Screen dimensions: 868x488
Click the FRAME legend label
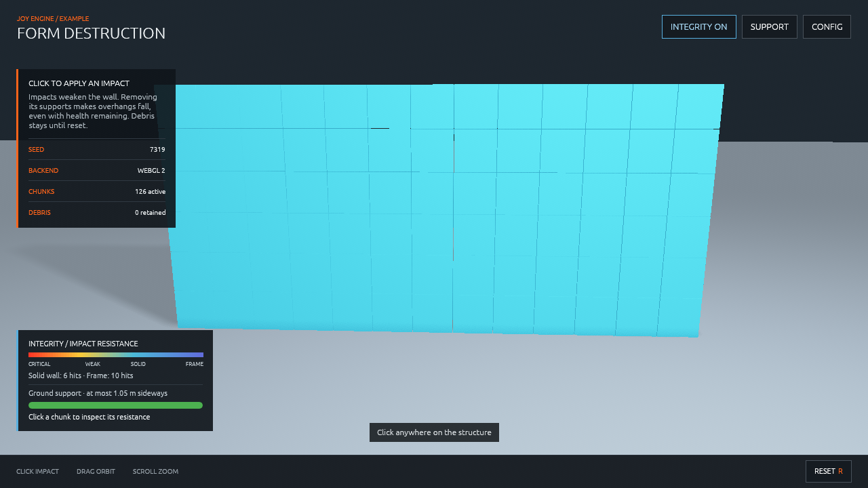tap(195, 364)
